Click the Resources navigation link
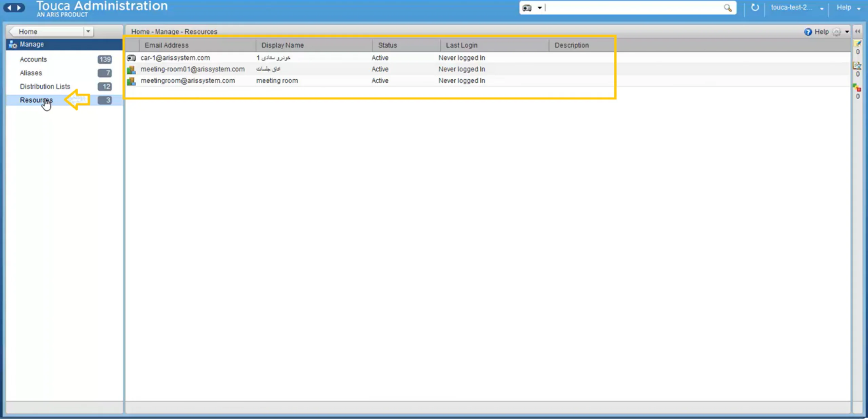868x419 pixels. coord(37,100)
